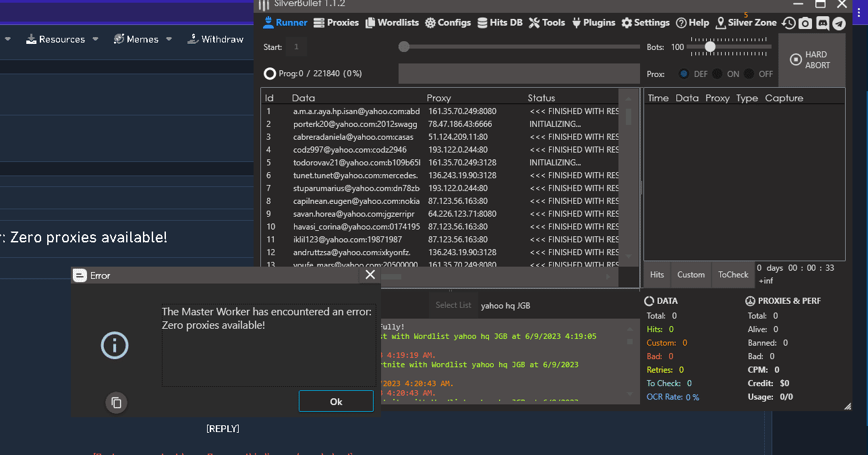This screenshot has height=455, width=868.
Task: Click the Select List button
Action: point(453,305)
